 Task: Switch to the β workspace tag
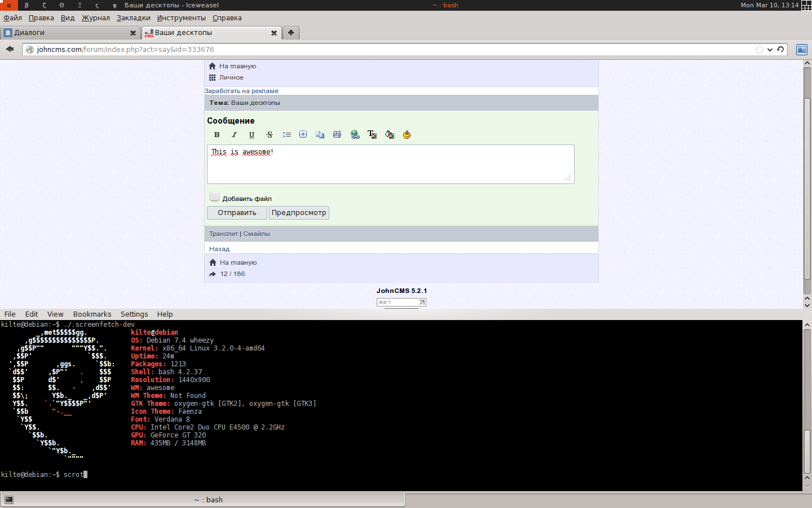tap(27, 5)
